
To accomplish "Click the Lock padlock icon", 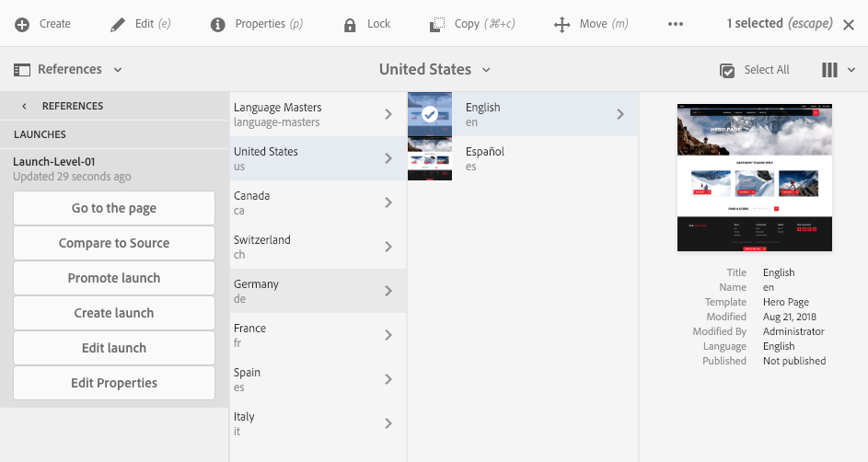I will click(350, 24).
